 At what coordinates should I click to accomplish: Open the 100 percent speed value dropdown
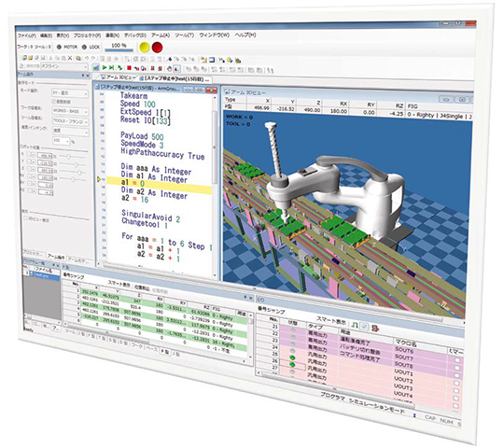(x=61, y=141)
